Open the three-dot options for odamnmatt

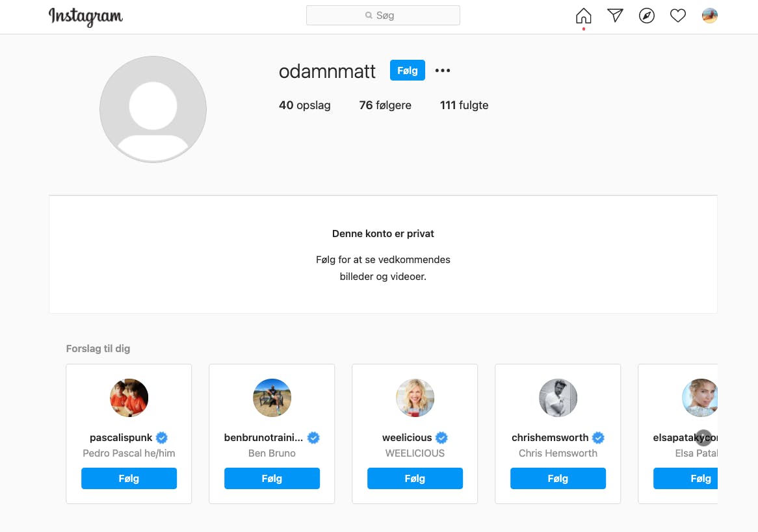(x=443, y=71)
